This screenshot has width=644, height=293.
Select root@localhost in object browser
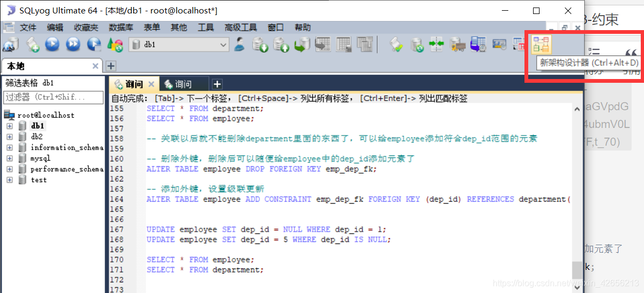tap(46, 115)
